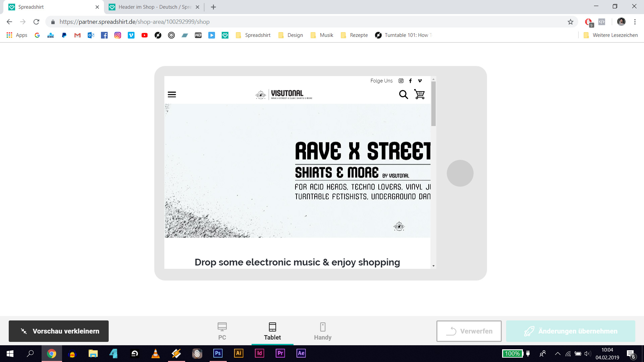Click the search magnifier in shop header
Image resolution: width=644 pixels, height=362 pixels.
pos(404,95)
